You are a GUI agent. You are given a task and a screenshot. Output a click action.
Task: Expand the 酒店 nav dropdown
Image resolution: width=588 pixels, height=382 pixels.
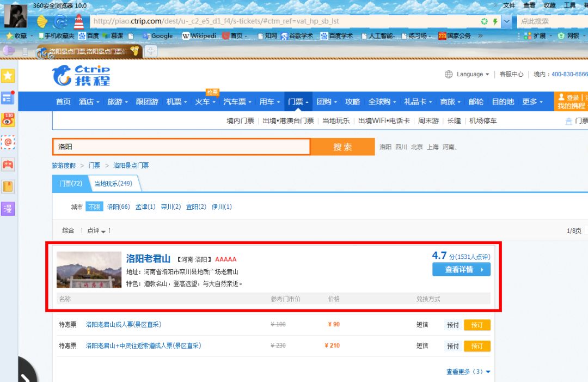click(98, 102)
